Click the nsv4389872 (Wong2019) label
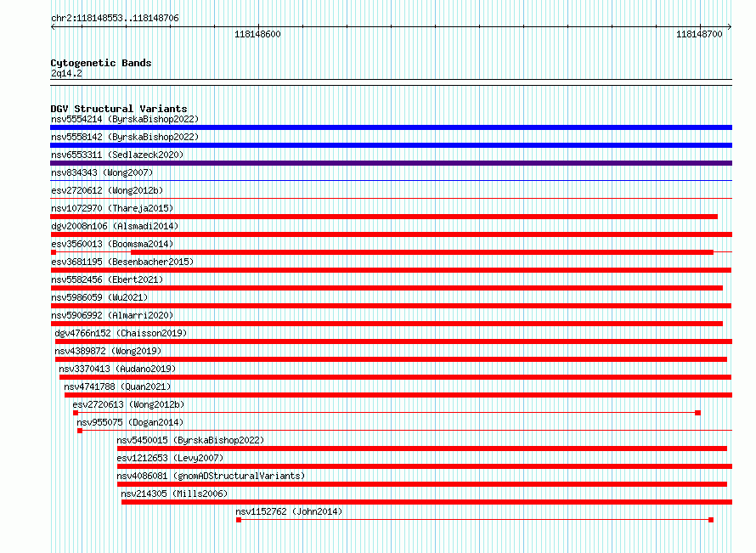The width and height of the screenshot is (756, 553). (x=108, y=351)
